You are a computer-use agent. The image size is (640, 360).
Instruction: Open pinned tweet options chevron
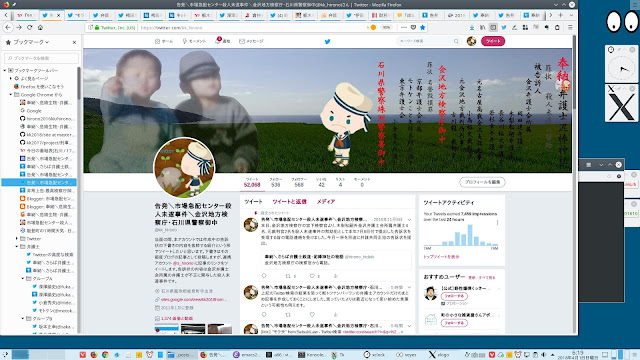(409, 220)
